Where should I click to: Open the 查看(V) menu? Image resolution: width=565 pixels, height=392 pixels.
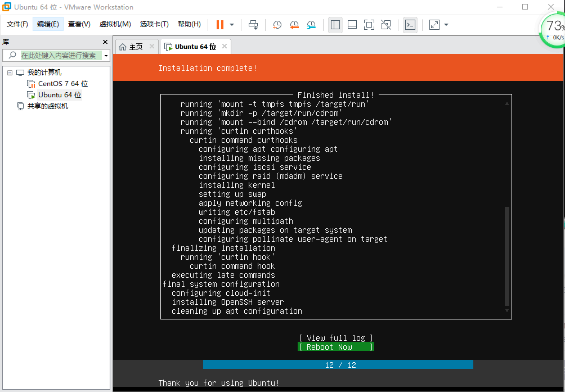pyautogui.click(x=79, y=24)
